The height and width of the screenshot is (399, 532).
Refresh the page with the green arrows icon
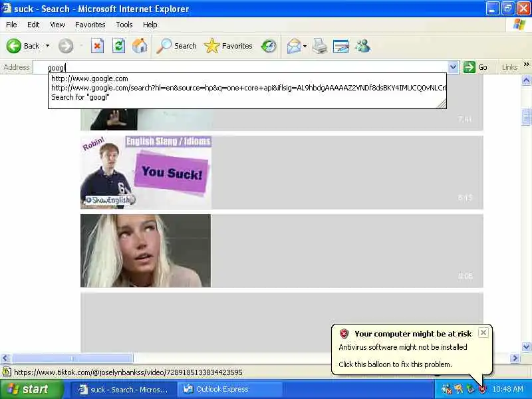pos(118,46)
